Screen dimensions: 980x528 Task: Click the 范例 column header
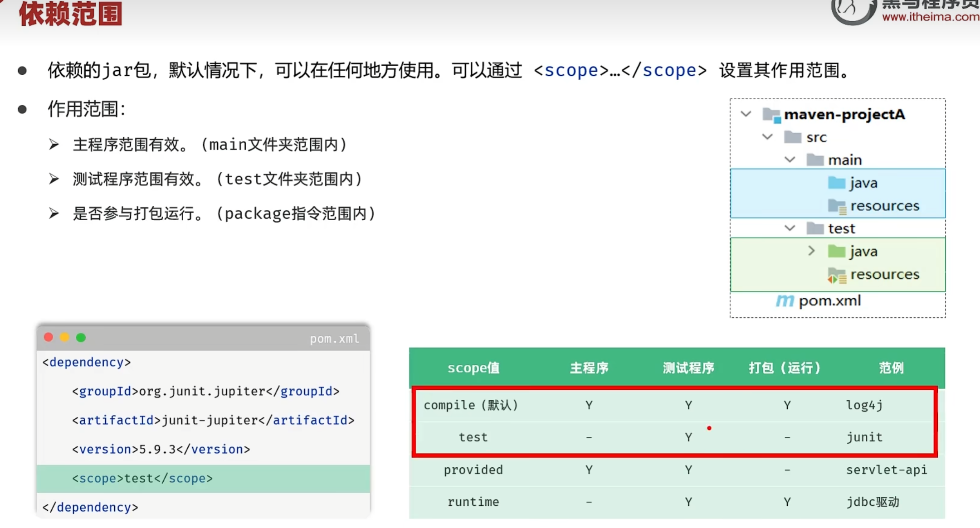point(891,368)
